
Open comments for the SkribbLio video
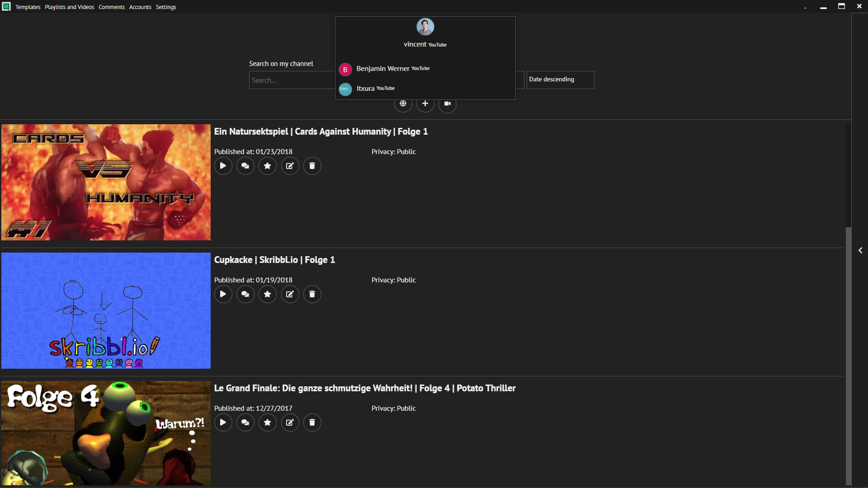(x=245, y=294)
